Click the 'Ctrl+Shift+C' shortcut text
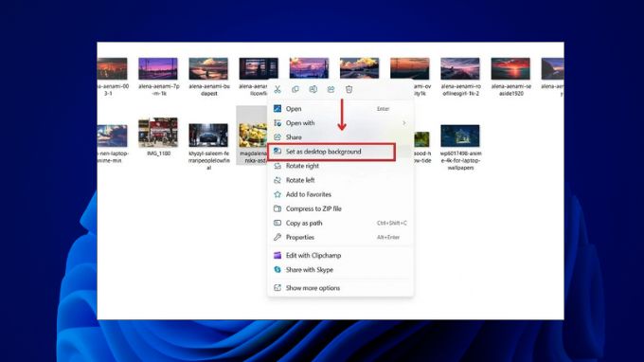This screenshot has height=362, width=644. click(392, 223)
